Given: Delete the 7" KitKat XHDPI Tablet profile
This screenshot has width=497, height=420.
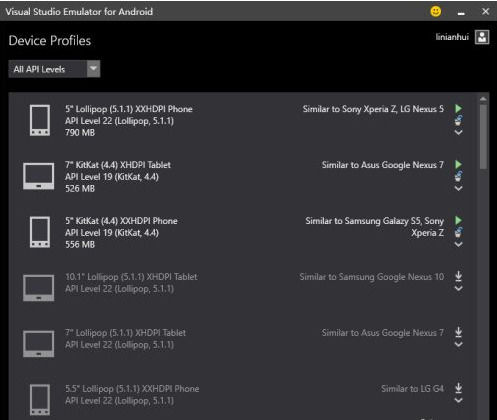Looking at the screenshot, I should [459, 176].
